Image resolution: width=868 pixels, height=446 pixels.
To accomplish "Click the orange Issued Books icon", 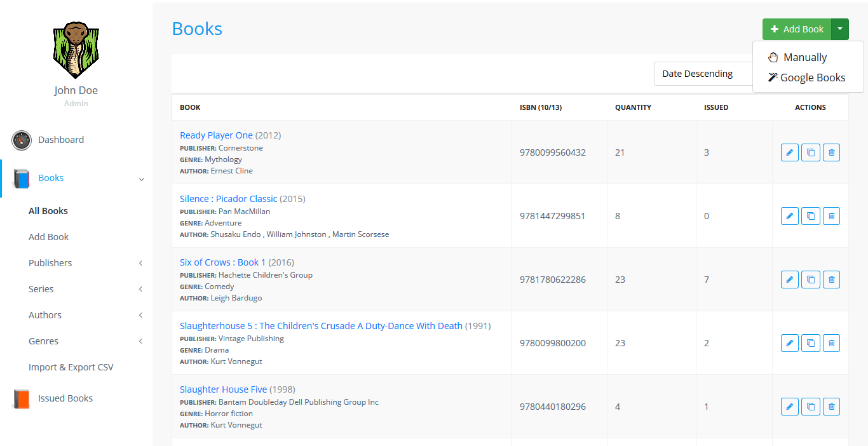I will [x=22, y=398].
